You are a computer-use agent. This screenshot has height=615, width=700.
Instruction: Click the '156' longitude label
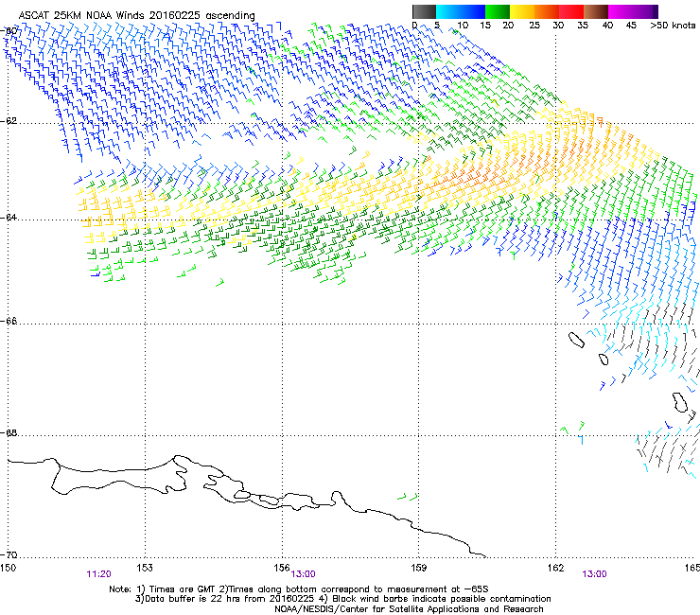[x=282, y=568]
